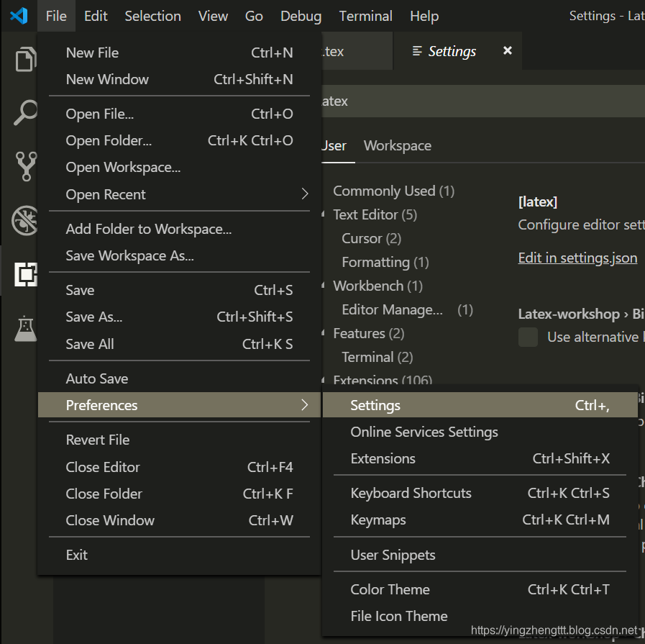Switch to the .tex editor tab

pos(357,51)
